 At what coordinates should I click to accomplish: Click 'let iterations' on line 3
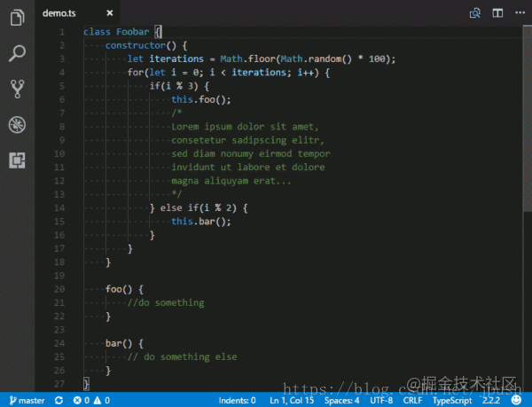coord(165,59)
